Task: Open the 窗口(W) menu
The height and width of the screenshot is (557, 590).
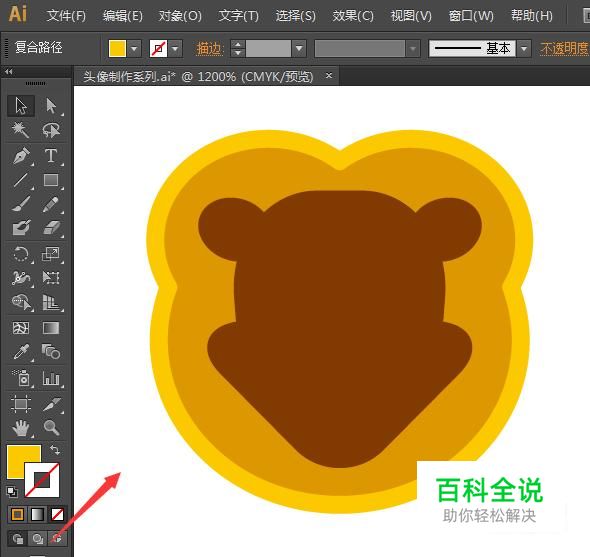Action: tap(471, 16)
